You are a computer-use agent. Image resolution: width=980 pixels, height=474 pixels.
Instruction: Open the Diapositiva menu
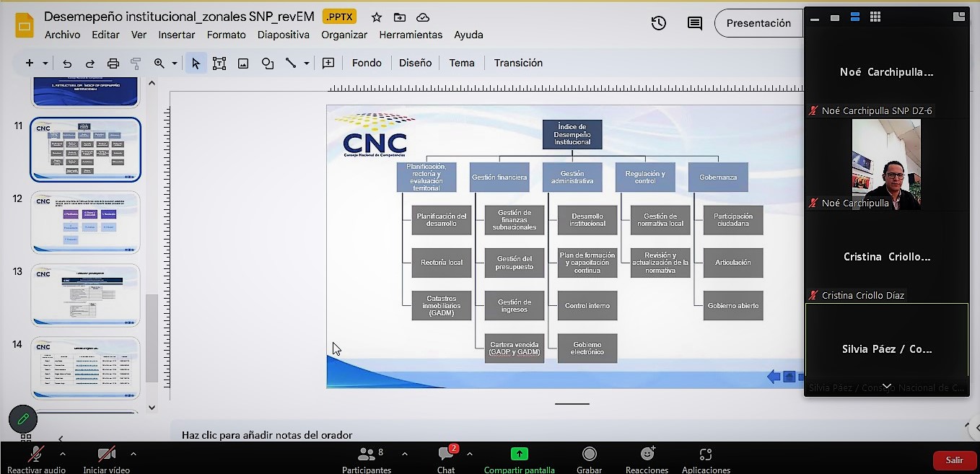tap(284, 35)
